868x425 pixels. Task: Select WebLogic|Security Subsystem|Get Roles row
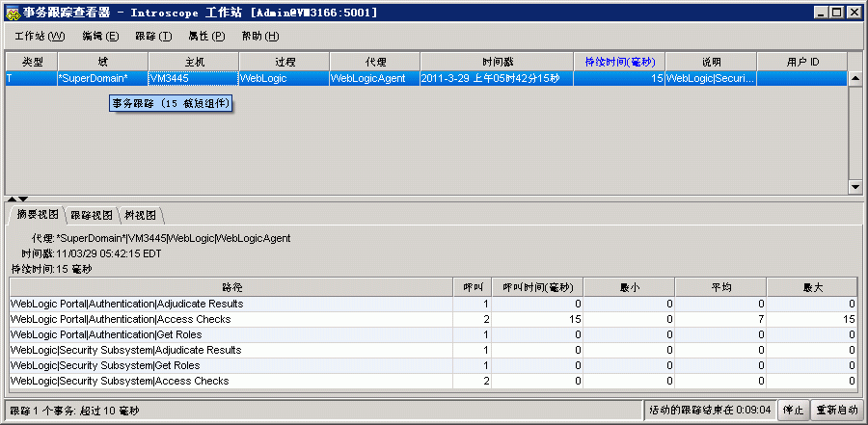pos(433,365)
